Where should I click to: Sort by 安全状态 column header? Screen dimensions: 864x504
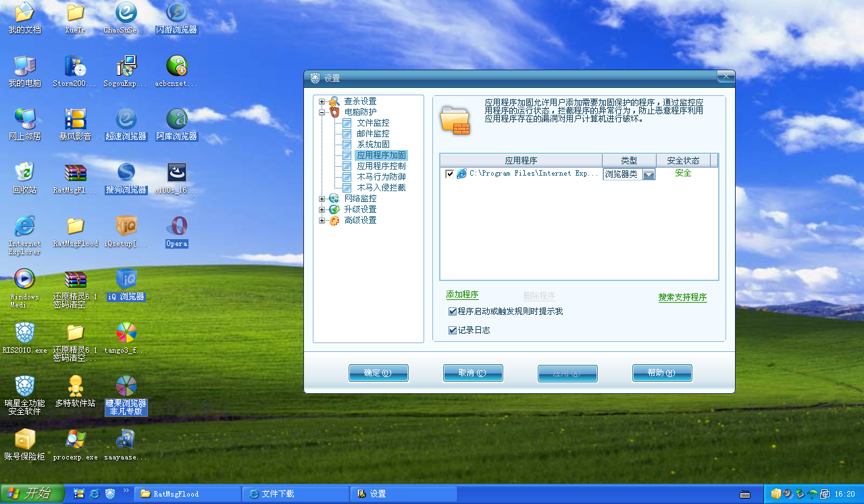point(683,161)
